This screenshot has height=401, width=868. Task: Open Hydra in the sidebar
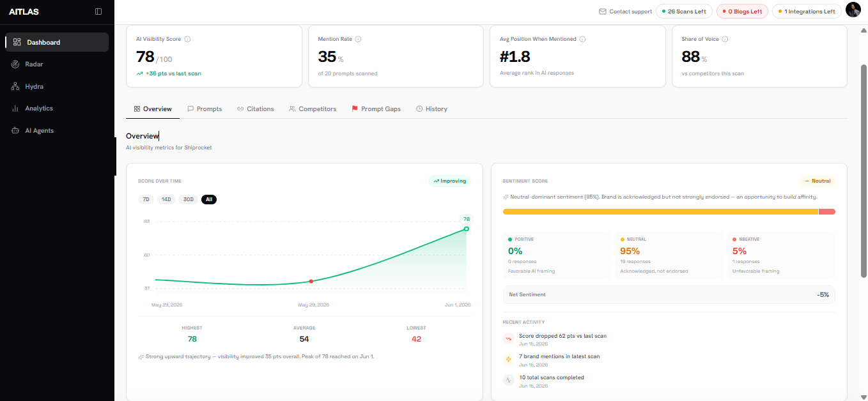57,86
